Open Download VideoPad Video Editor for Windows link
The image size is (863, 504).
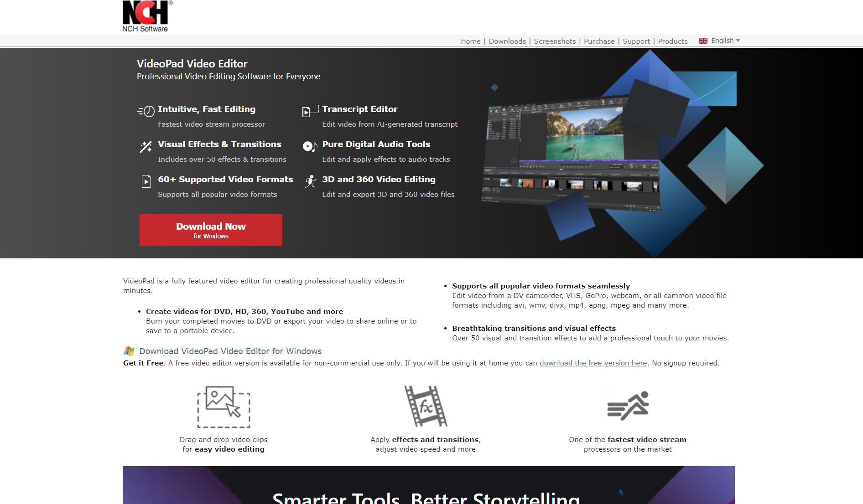[x=230, y=351]
